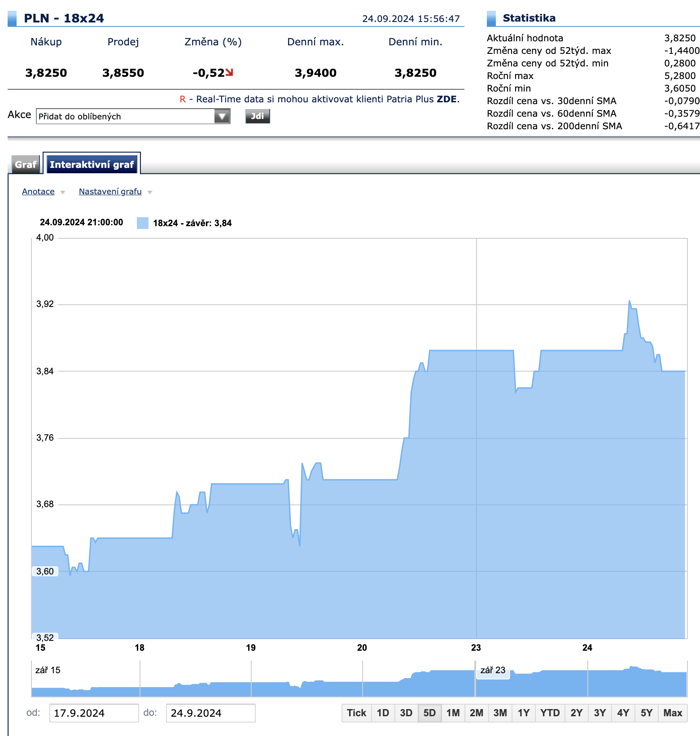Click the red down arrow beside -0,52

click(230, 72)
